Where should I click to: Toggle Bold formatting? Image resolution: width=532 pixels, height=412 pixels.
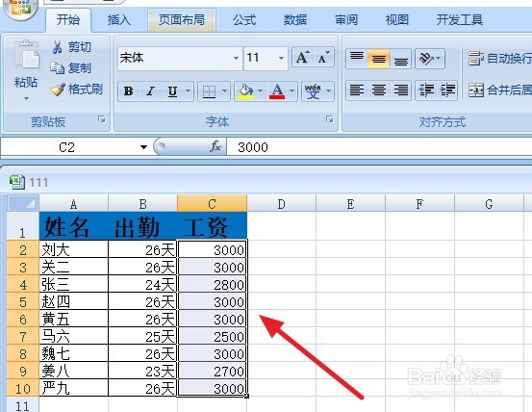pyautogui.click(x=128, y=90)
